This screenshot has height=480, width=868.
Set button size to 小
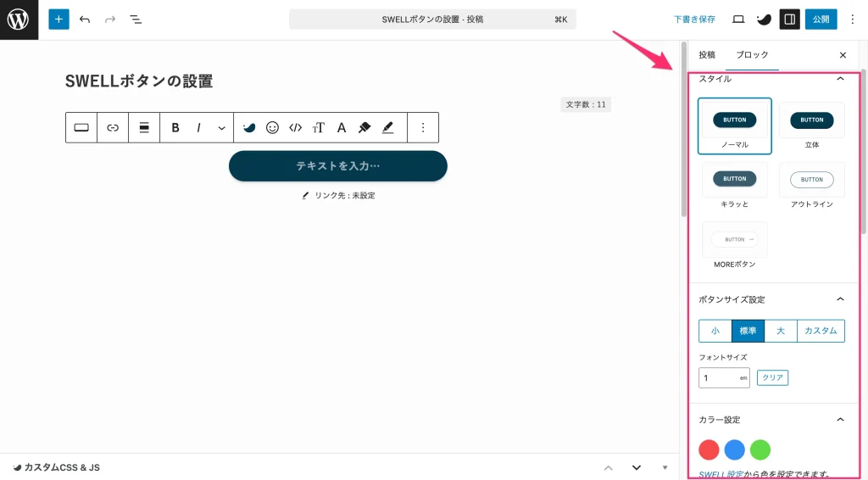(x=715, y=331)
